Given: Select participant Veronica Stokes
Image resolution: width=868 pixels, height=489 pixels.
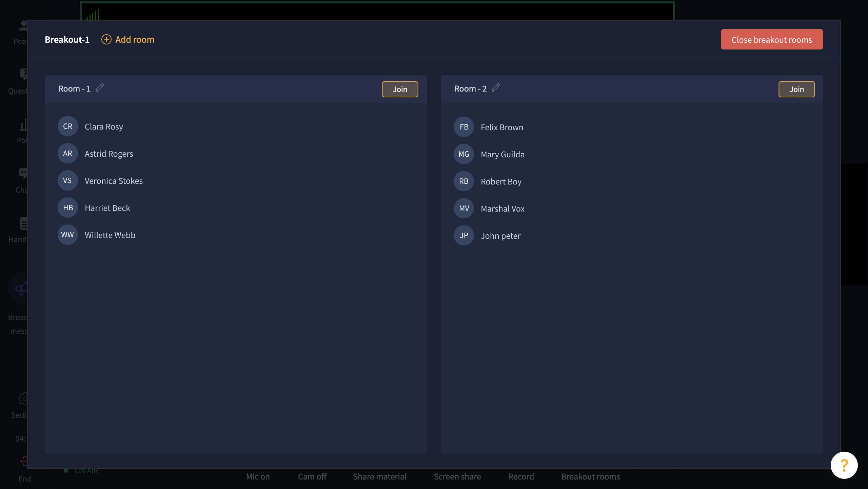Looking at the screenshot, I should (114, 181).
